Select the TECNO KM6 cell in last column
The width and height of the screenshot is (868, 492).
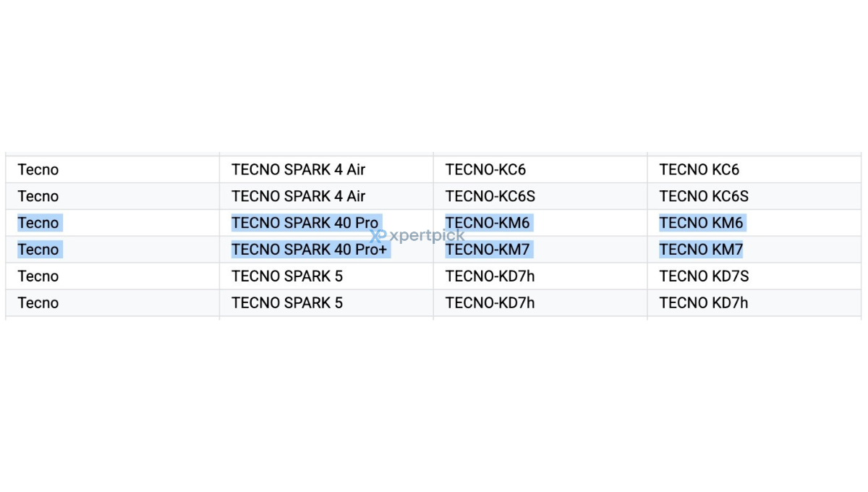click(x=754, y=223)
